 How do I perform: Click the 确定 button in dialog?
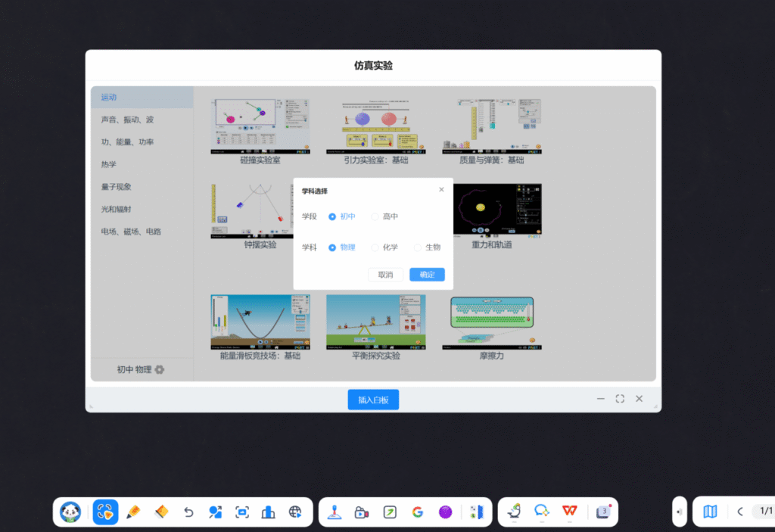click(427, 275)
